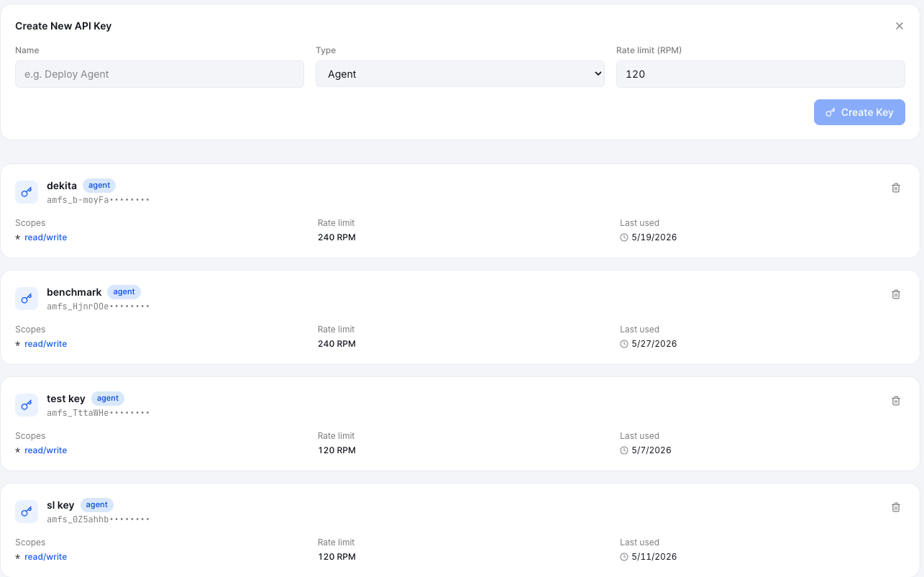Viewport: 924px width, 577px height.
Task: Click the key icon beside dekita
Action: 27,192
